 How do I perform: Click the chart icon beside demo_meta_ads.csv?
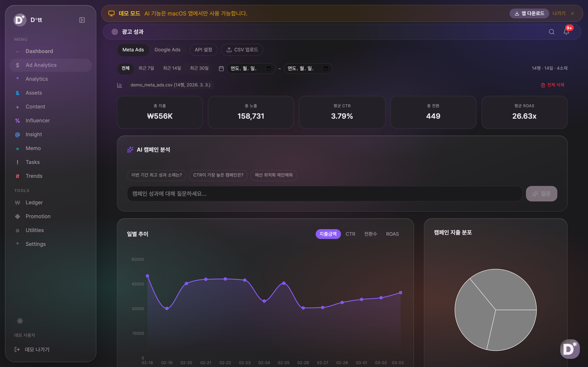click(x=120, y=85)
